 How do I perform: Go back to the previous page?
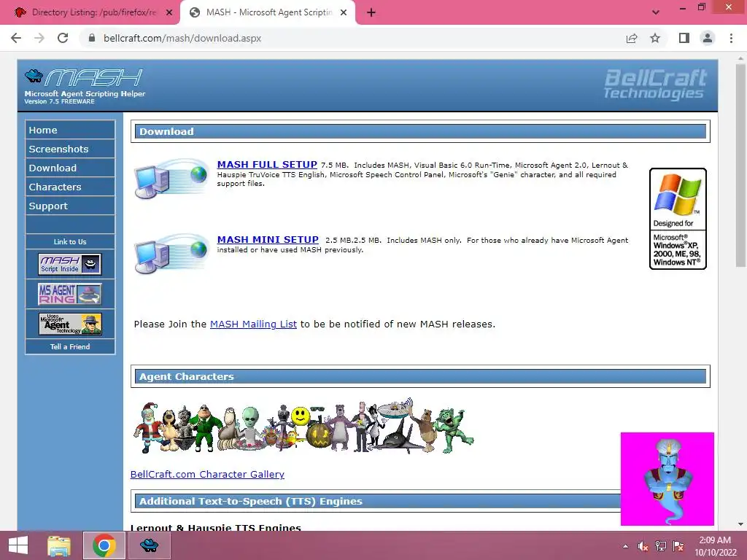point(16,38)
